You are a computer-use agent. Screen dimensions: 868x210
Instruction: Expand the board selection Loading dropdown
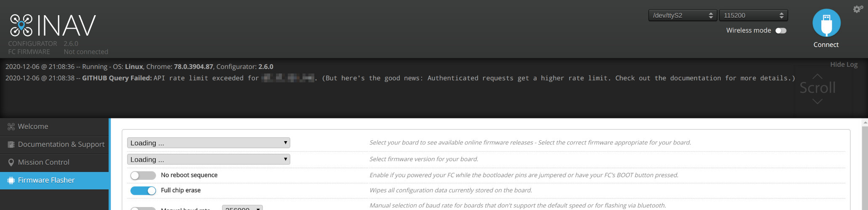pyautogui.click(x=209, y=143)
